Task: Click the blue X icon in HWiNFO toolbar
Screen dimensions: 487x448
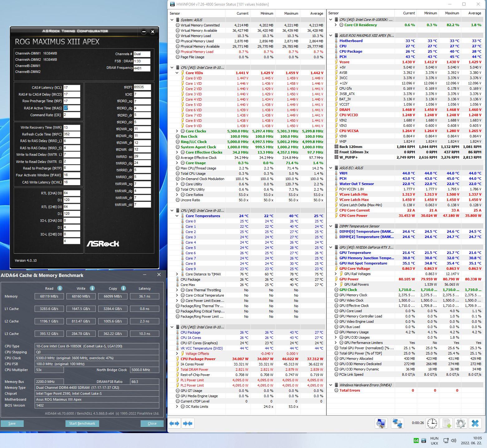Action: click(475, 423)
